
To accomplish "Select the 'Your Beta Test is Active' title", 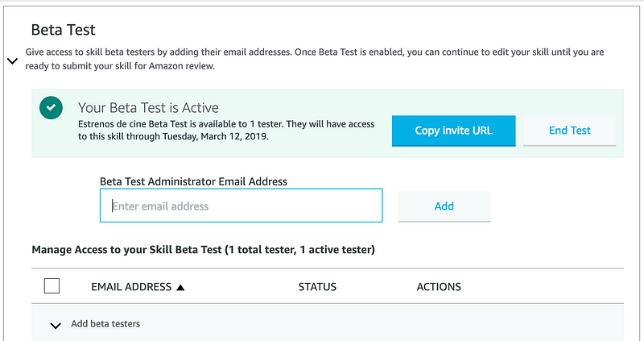I will coord(148,107).
